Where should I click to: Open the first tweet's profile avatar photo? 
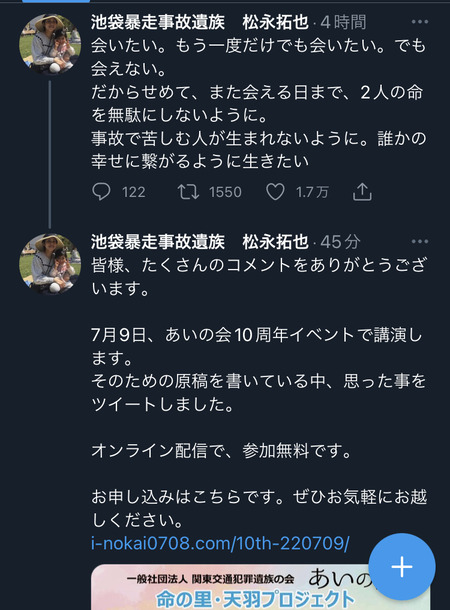click(50, 44)
